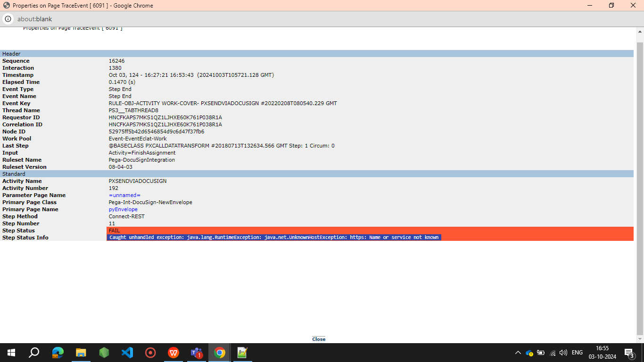
Task: Open the Node.js app from the taskbar
Action: [104, 353]
